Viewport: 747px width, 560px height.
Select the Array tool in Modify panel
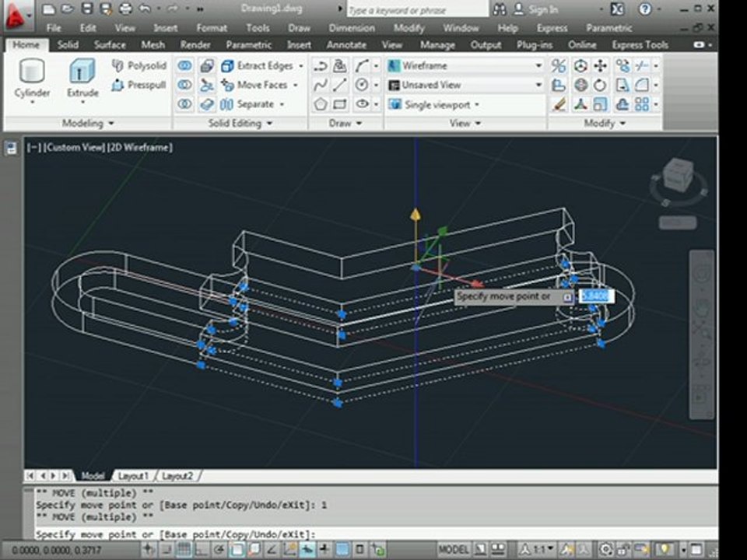point(642,104)
